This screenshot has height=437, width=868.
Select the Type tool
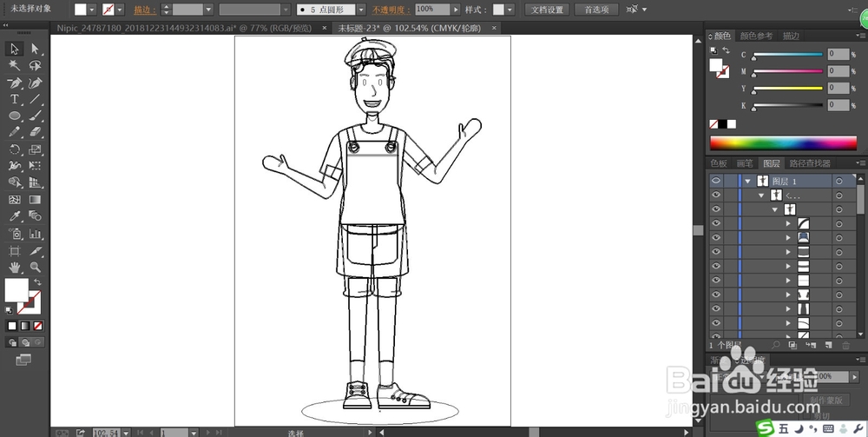[15, 100]
